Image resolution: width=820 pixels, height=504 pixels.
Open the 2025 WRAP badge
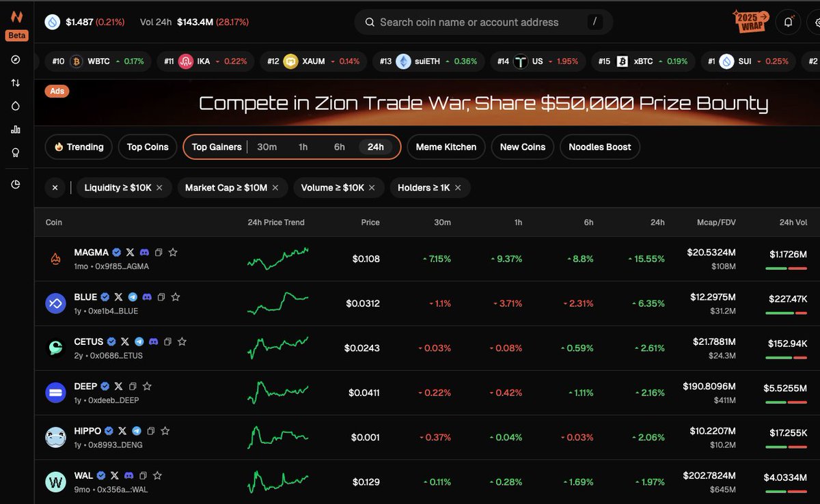(x=752, y=22)
